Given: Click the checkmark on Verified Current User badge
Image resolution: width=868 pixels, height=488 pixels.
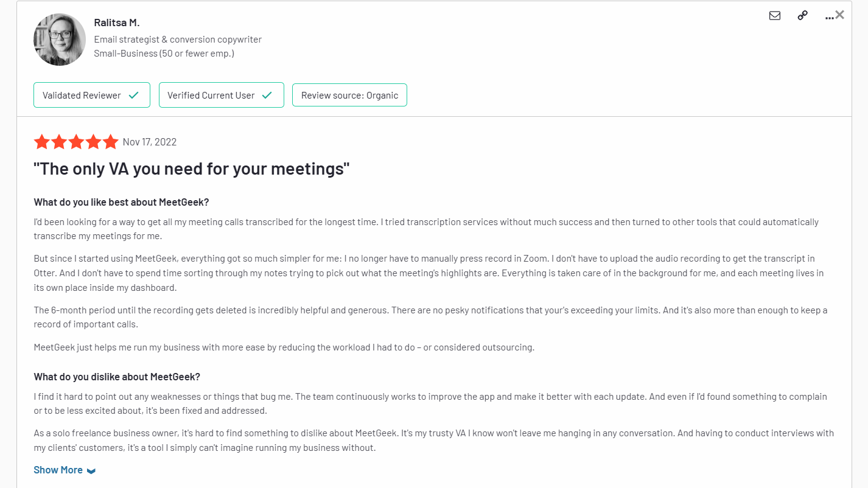Looking at the screenshot, I should click(267, 95).
